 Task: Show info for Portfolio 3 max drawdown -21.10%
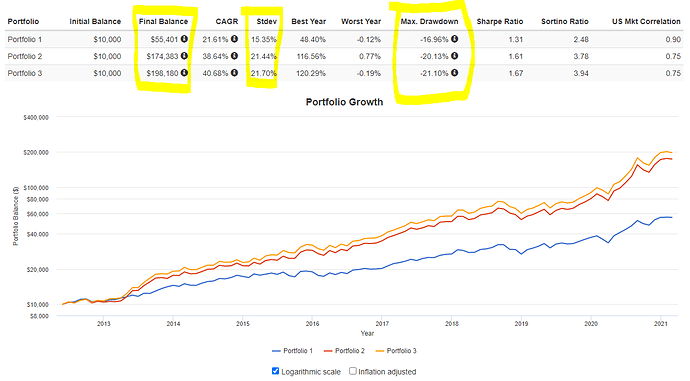coord(454,73)
